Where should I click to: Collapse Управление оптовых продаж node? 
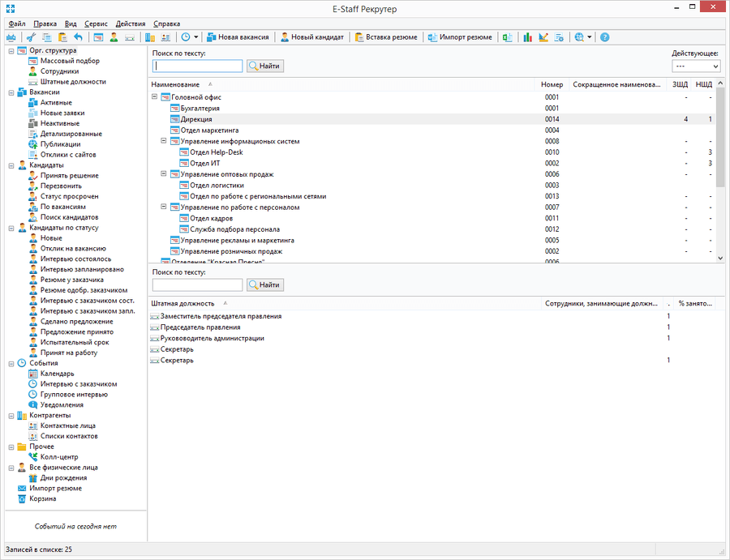164,173
